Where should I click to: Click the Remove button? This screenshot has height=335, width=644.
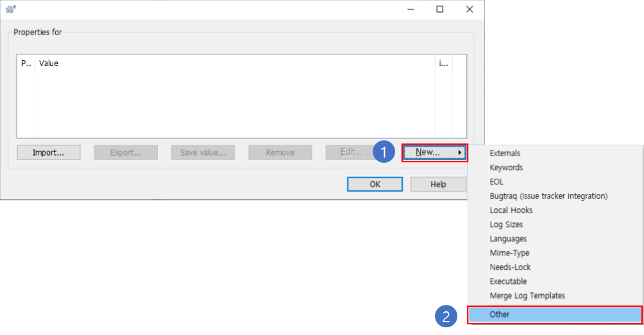click(280, 152)
